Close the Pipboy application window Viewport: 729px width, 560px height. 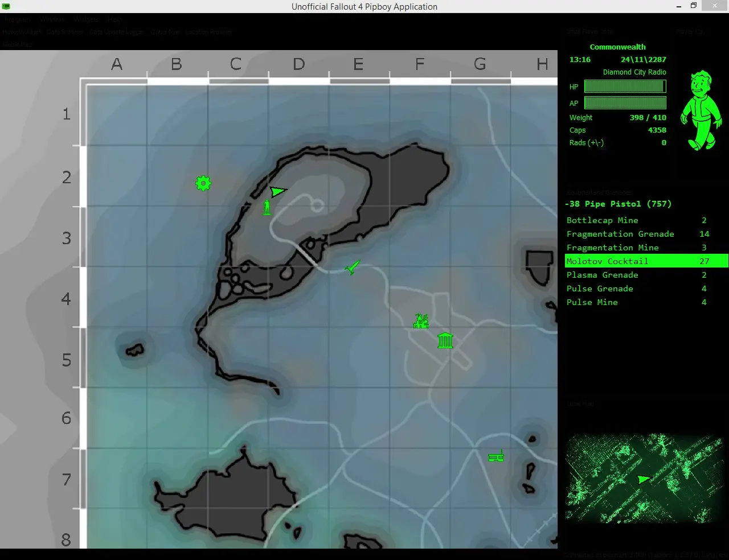pyautogui.click(x=715, y=6)
